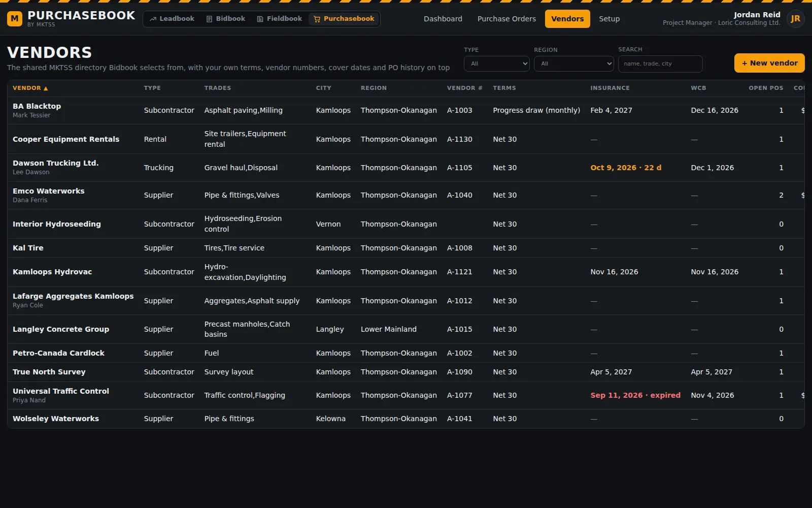The width and height of the screenshot is (812, 508).
Task: Open the Interior Hydroseeding vendor
Action: 56,224
